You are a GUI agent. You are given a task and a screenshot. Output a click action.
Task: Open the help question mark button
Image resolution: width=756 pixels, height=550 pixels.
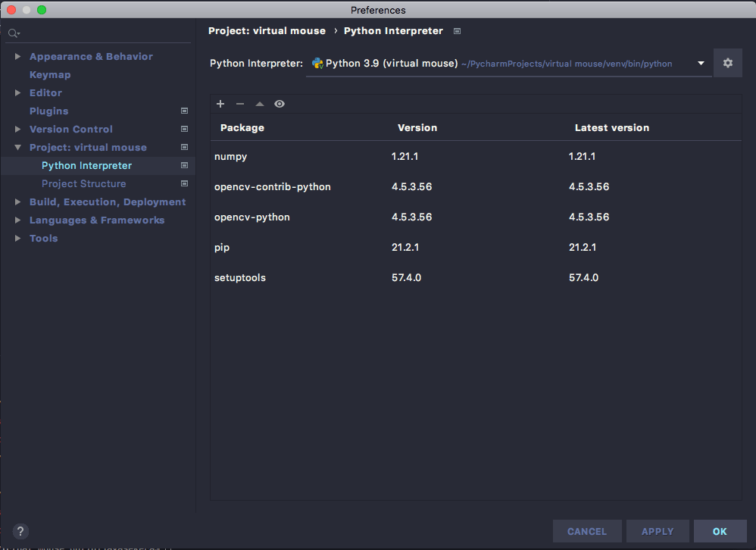[20, 531]
